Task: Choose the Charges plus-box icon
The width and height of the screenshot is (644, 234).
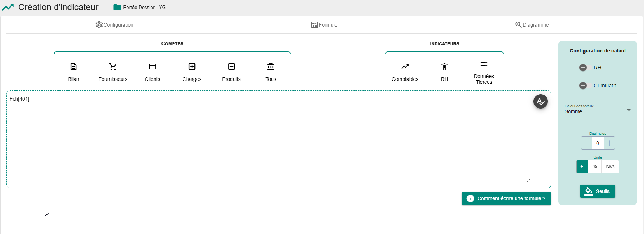Action: [x=192, y=66]
